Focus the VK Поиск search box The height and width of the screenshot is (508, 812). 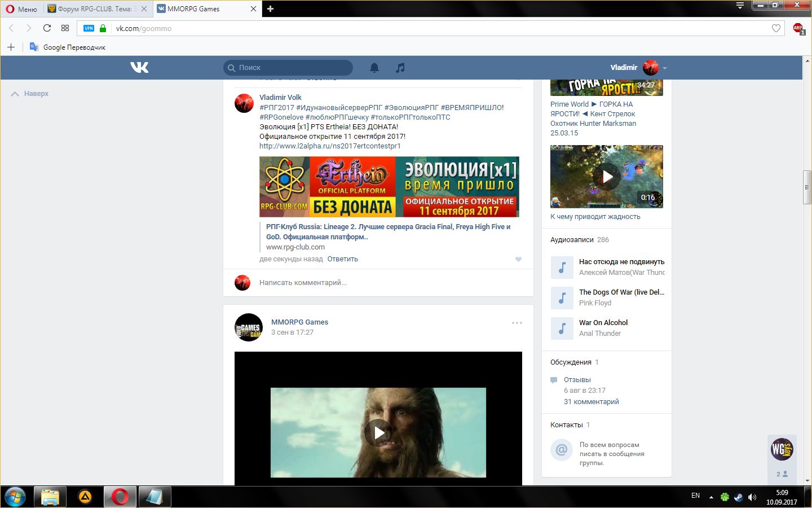[x=288, y=68]
